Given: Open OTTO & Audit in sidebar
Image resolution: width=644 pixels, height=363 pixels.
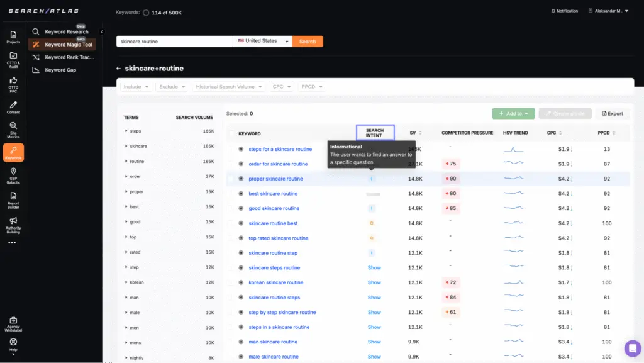Looking at the screenshot, I should (13, 60).
